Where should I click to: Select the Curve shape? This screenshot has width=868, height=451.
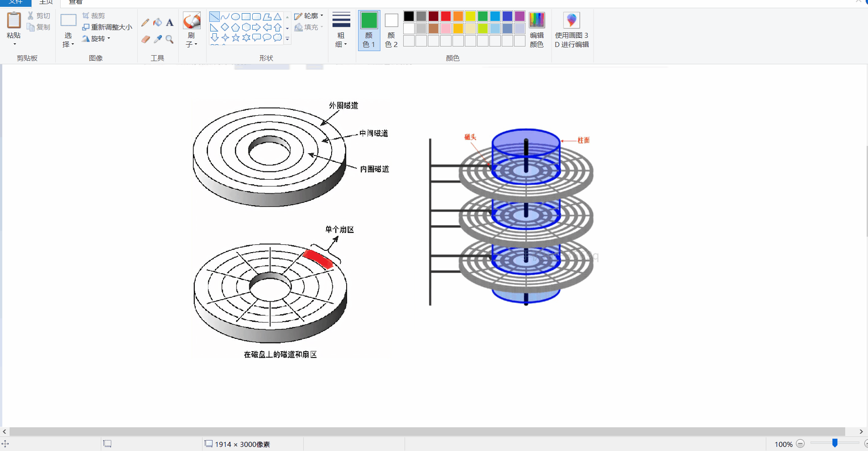tap(225, 17)
